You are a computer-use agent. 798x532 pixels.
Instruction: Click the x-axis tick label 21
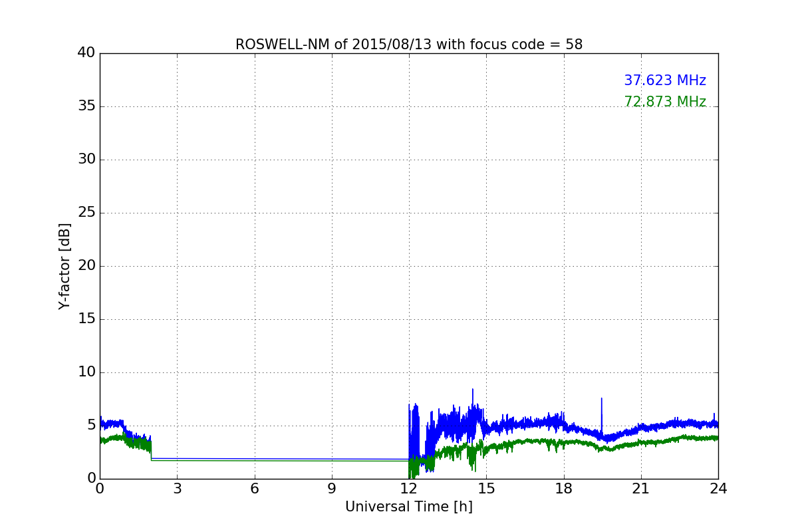[641, 489]
